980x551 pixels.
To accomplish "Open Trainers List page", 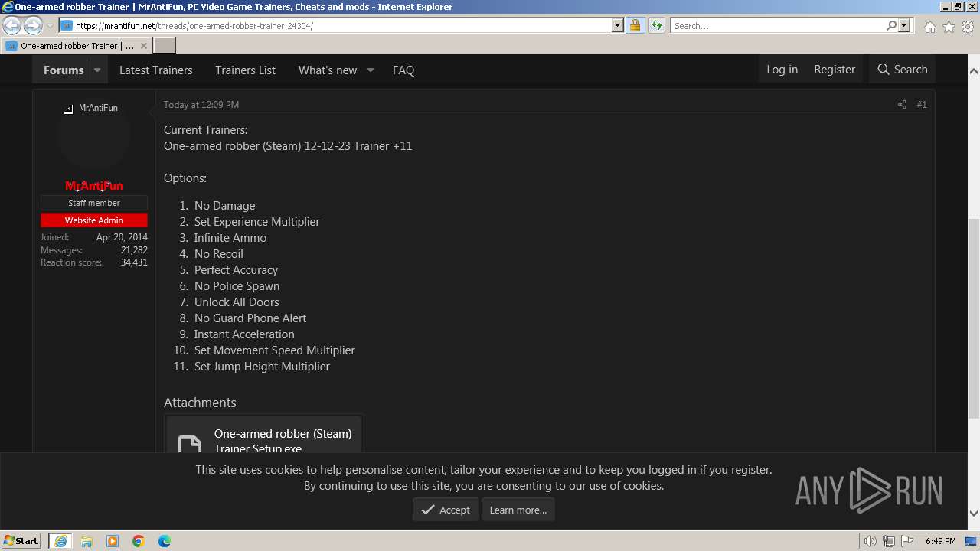I will (245, 70).
